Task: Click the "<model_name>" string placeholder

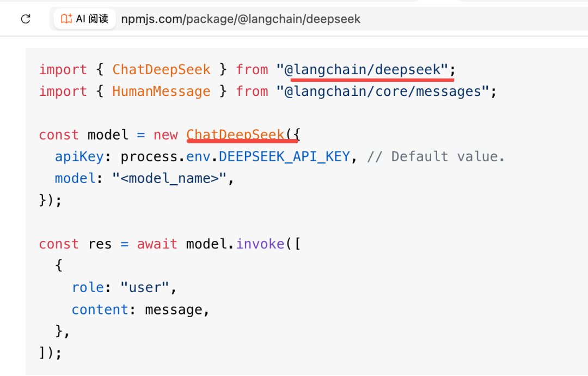Action: tap(169, 178)
